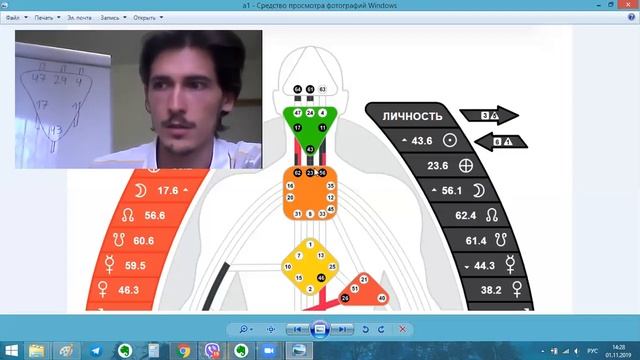Image resolution: width=640 pixels, height=360 pixels.
Task: Open Viber from the taskbar
Action: (x=212, y=351)
